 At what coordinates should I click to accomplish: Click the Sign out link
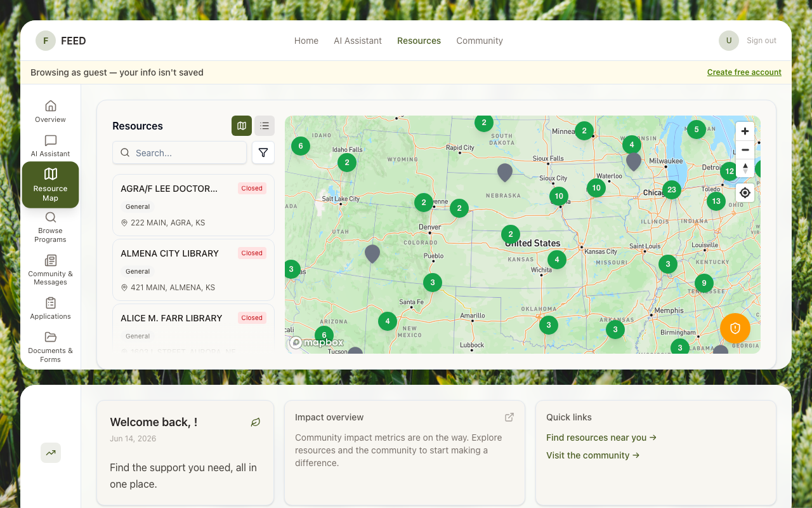(761, 41)
